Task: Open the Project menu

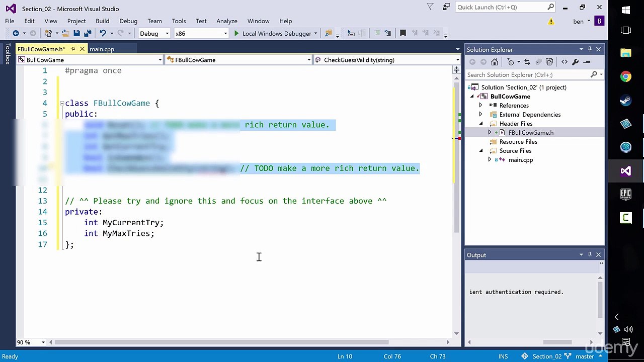Action: tap(76, 21)
